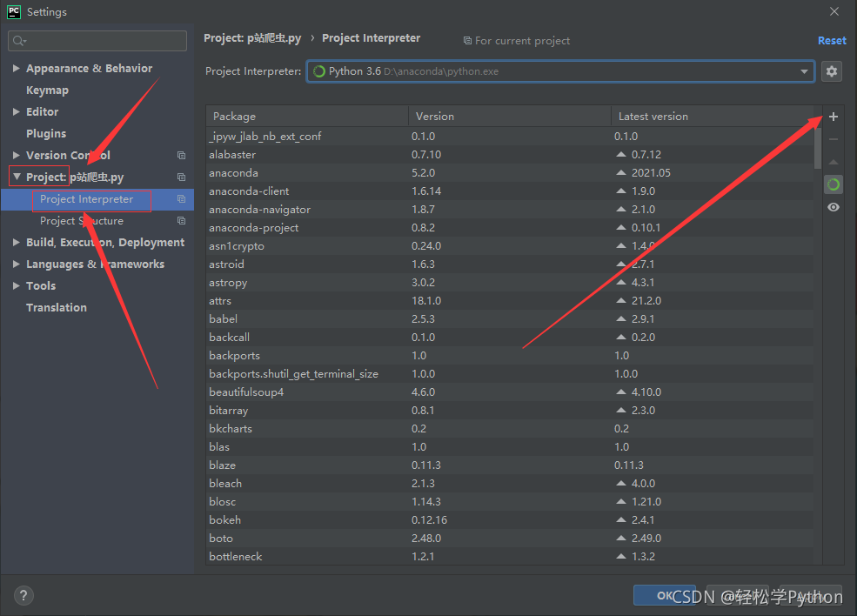Screen dimensions: 857x616
Task: Click the upgrade package up-arrow icon
Action: click(833, 163)
